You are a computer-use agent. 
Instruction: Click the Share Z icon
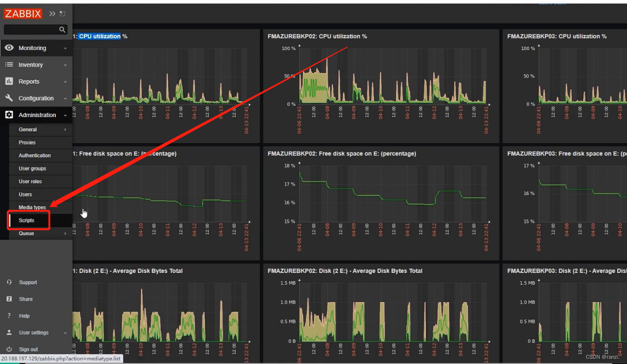click(9, 299)
